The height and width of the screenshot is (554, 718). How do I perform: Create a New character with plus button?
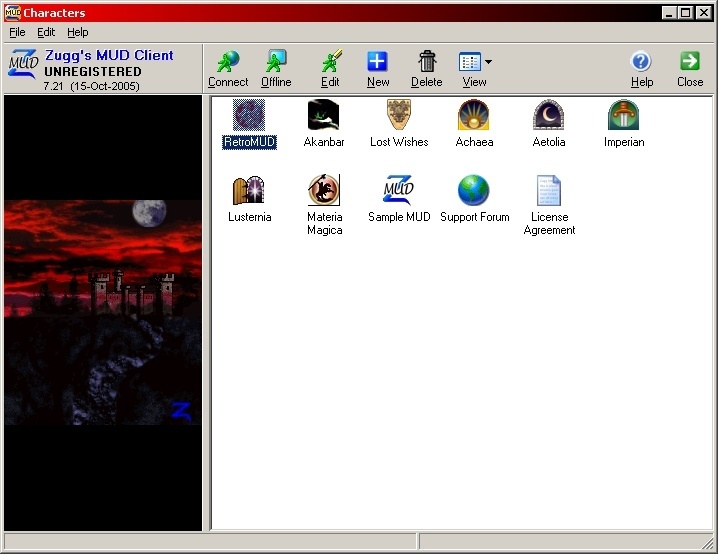pos(378,69)
